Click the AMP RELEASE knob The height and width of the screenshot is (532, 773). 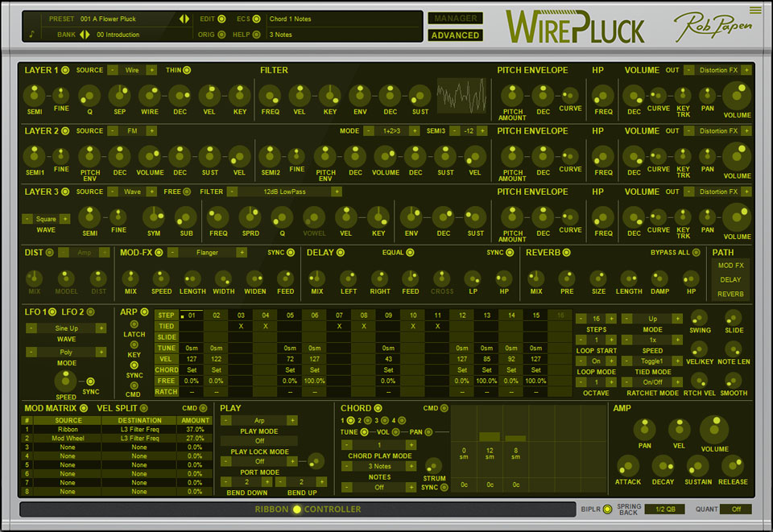click(x=733, y=466)
